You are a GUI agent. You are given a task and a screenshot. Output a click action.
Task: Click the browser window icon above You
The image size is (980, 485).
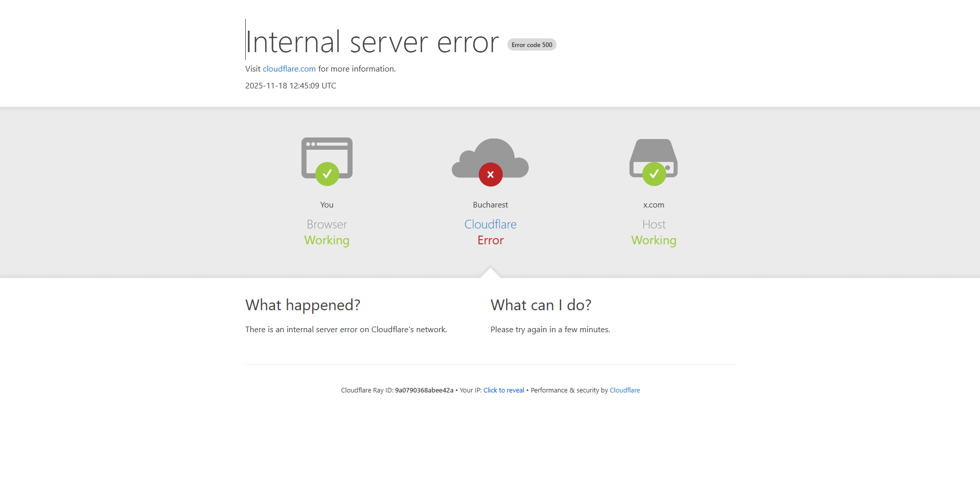[326, 153]
